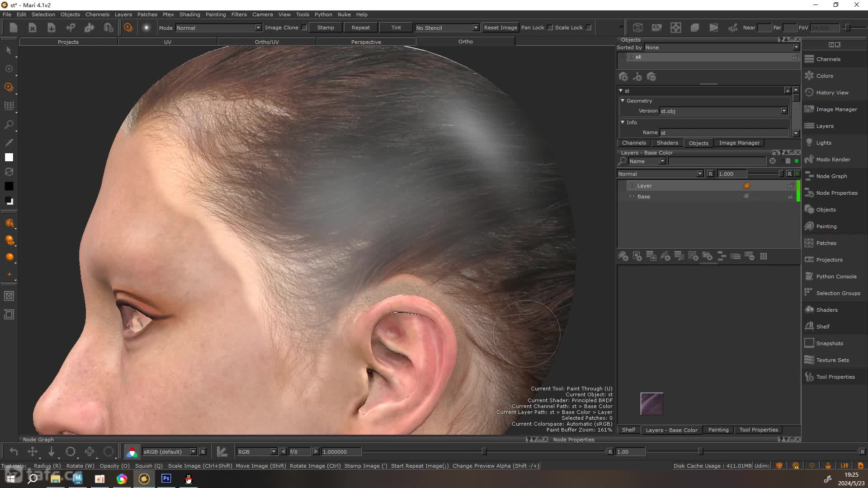Open the Mari app in the taskbar
The width and height of the screenshot is (868, 488).
[144, 479]
